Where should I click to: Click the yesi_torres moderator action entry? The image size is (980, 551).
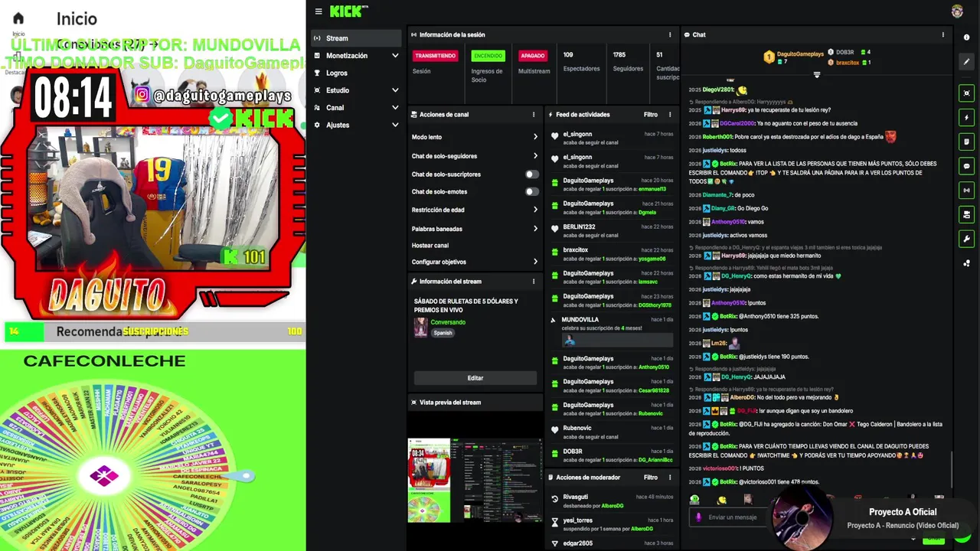(611, 524)
